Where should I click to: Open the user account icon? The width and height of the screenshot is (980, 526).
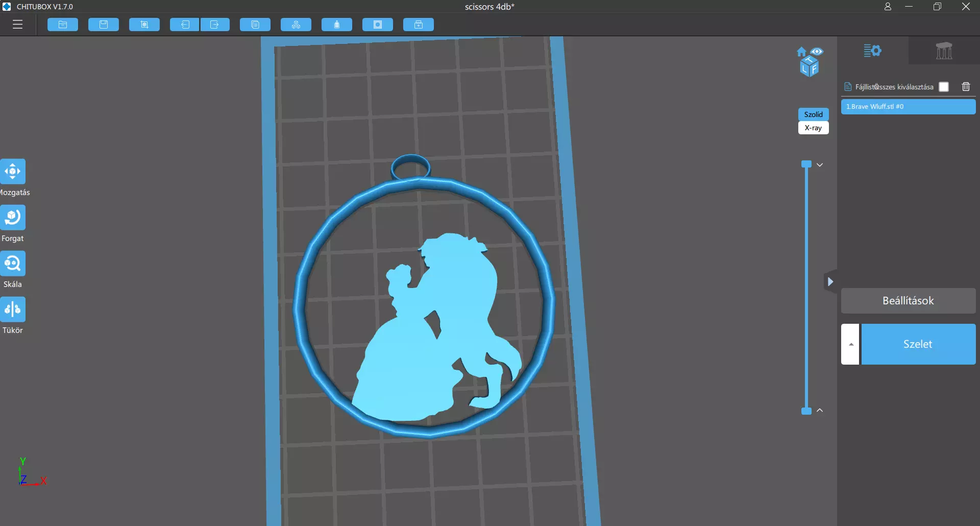click(x=888, y=7)
